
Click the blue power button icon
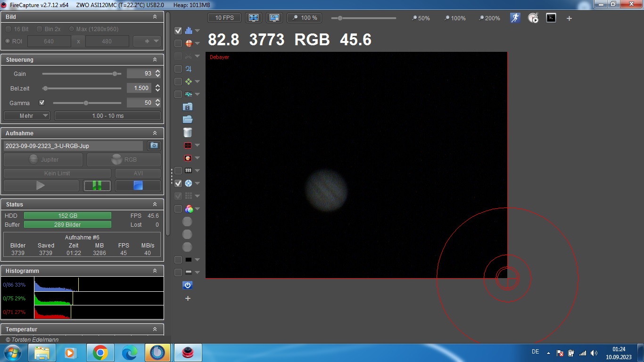(188, 285)
